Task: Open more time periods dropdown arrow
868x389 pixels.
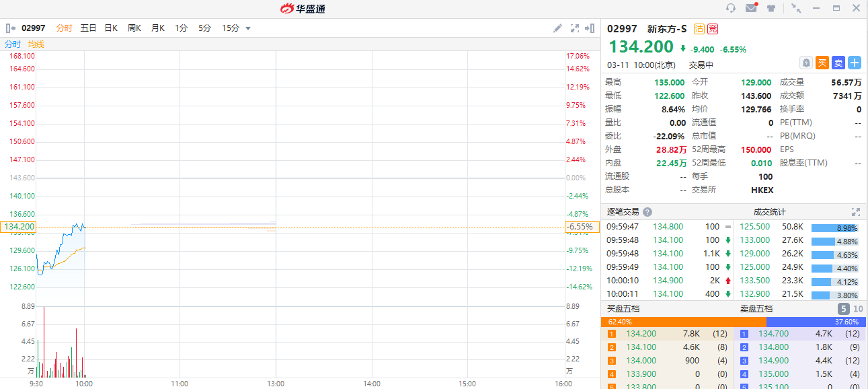Action: pos(248,28)
